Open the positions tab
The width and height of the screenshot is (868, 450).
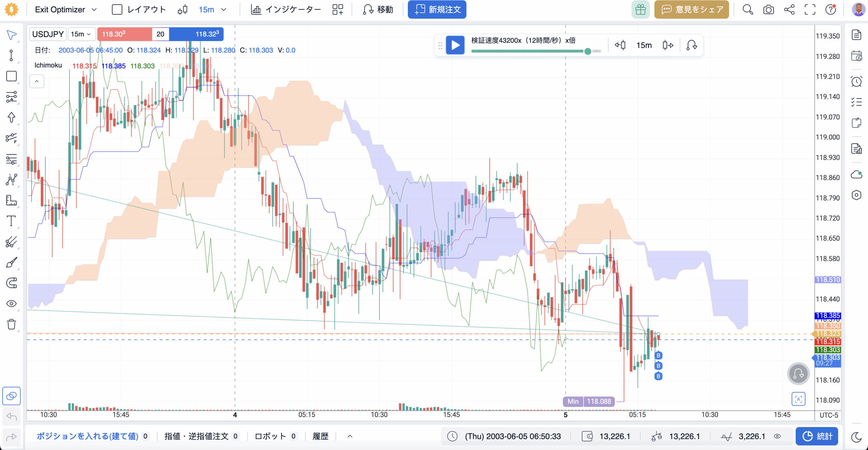[x=92, y=436]
